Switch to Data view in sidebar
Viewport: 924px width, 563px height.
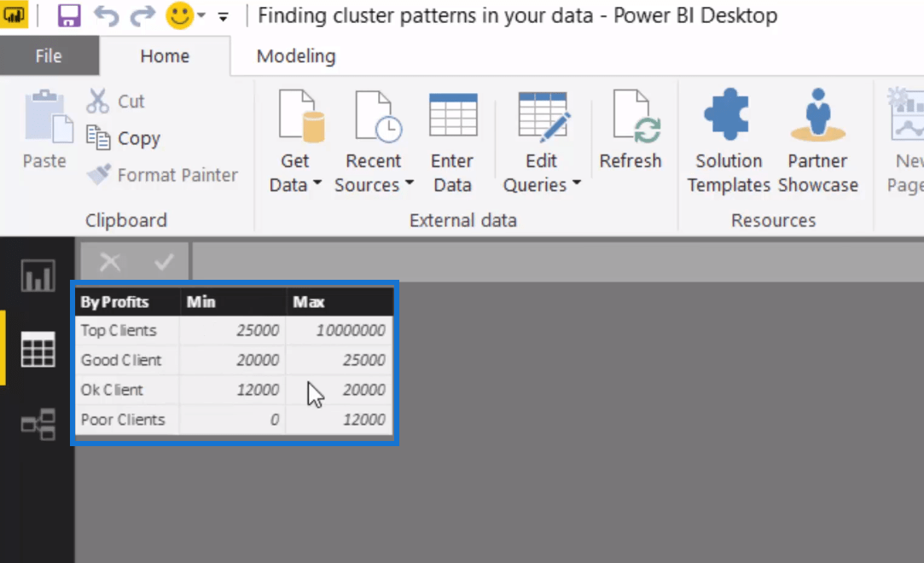(38, 349)
